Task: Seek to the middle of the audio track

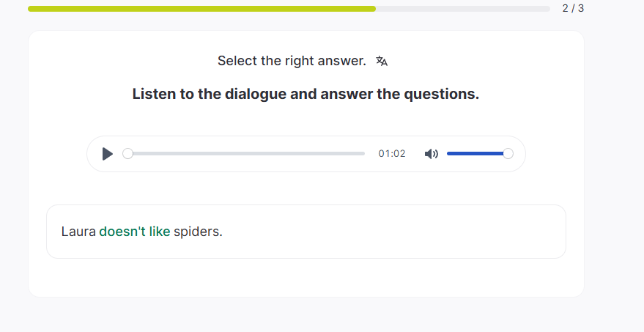Action: pos(246,154)
